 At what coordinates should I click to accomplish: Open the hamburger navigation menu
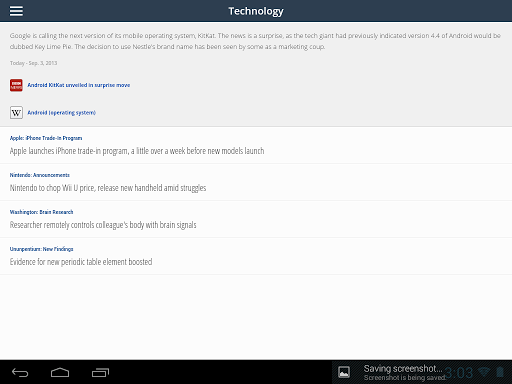(16, 11)
